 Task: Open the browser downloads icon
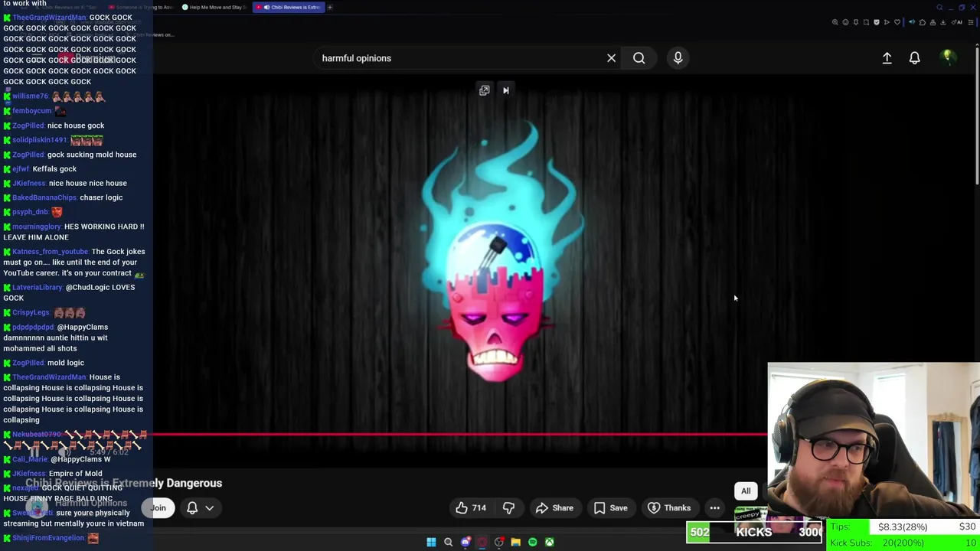(x=942, y=22)
